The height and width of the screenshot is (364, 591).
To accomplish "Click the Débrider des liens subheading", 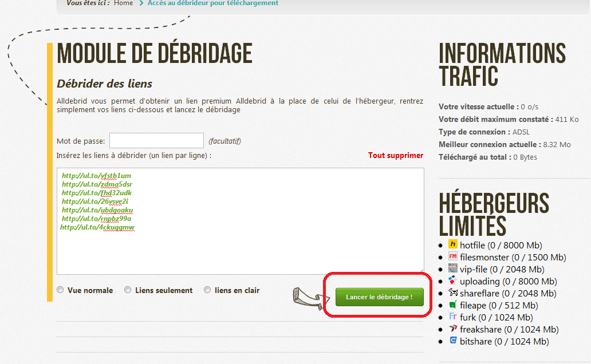I will (x=104, y=84).
